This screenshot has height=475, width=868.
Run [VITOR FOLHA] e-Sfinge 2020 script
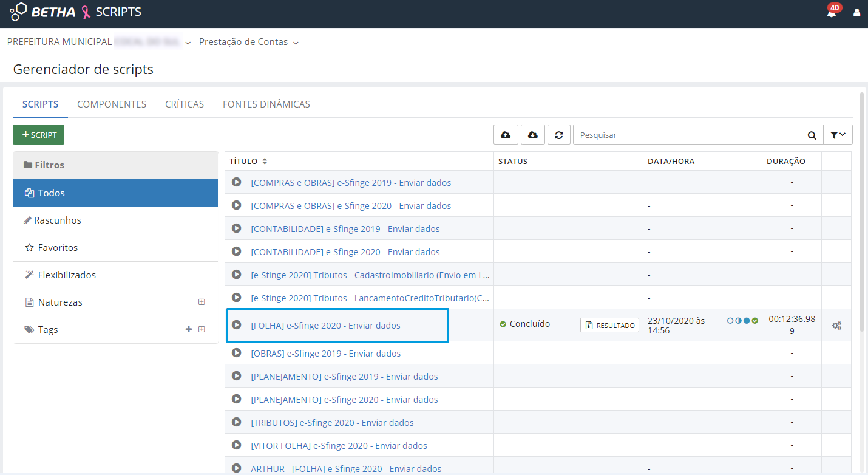237,445
